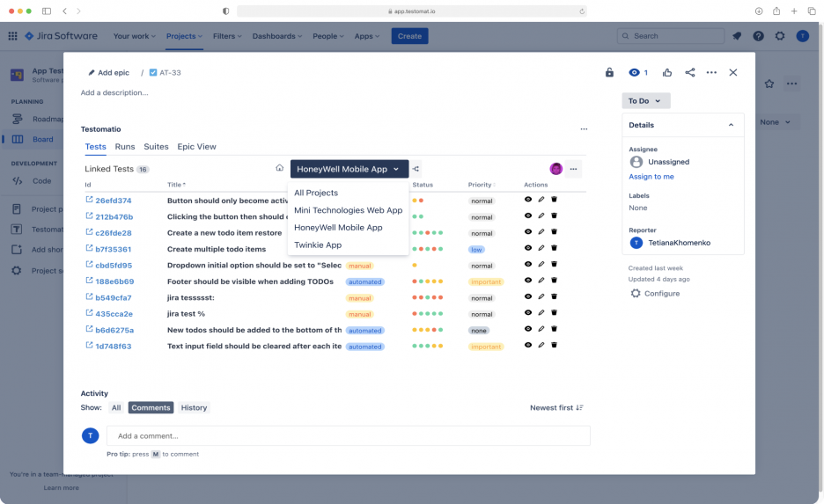The height and width of the screenshot is (504, 824).
Task: Show History in Activity
Action: [194, 407]
